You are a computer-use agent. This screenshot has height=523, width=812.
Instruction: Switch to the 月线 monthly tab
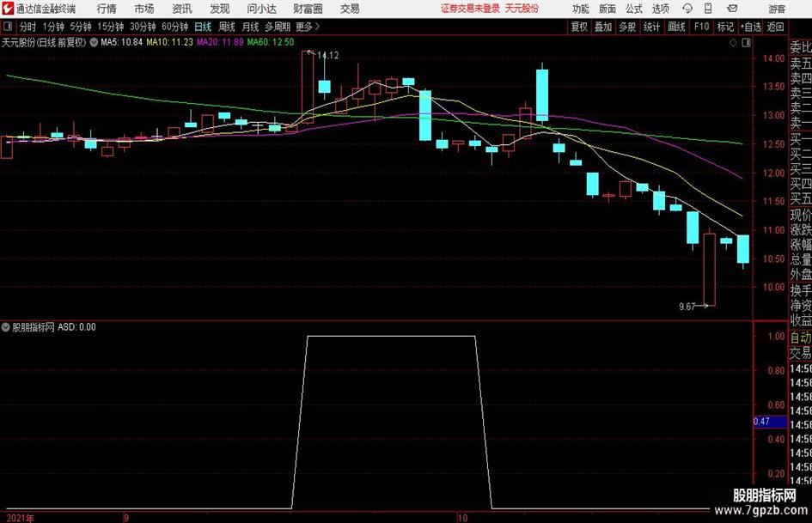click(x=251, y=27)
